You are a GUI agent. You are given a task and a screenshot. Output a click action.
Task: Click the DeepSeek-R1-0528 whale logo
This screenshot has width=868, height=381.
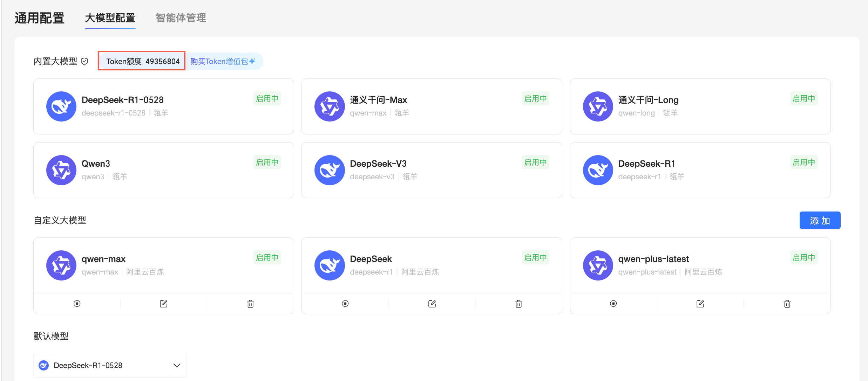61,106
